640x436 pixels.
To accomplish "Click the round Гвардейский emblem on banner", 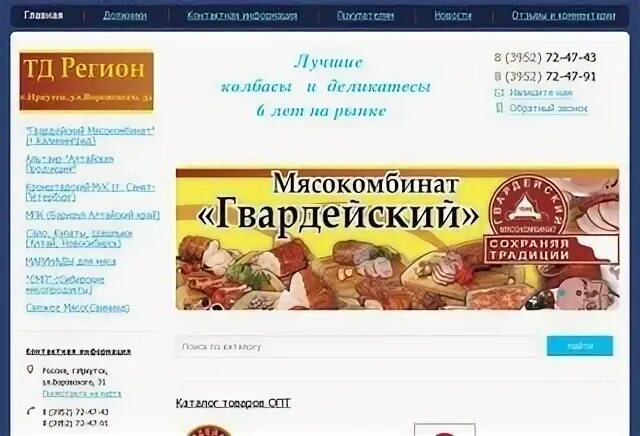I will point(529,207).
